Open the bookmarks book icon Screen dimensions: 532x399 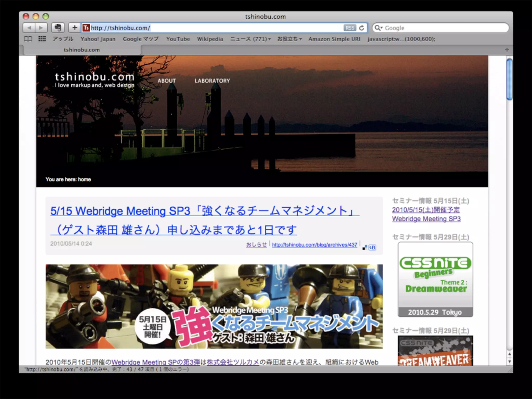[28, 39]
